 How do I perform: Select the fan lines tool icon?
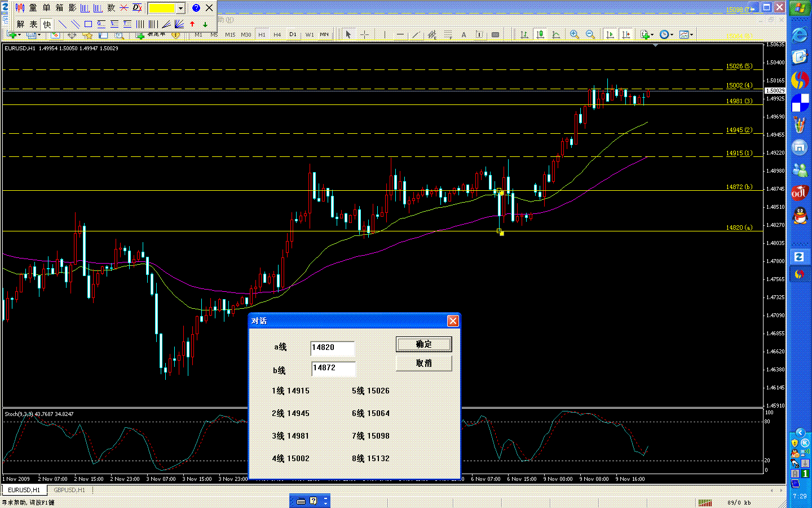click(x=179, y=24)
